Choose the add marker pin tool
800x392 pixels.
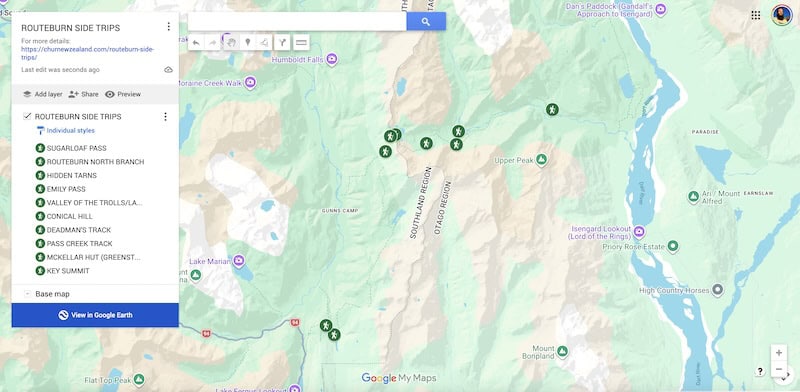coord(247,42)
